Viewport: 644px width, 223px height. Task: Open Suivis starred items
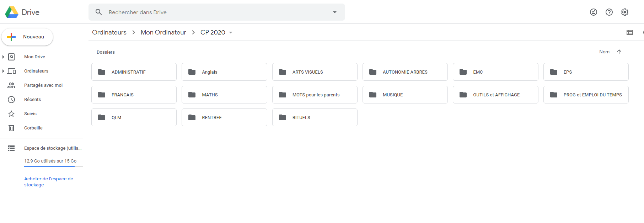[30, 114]
